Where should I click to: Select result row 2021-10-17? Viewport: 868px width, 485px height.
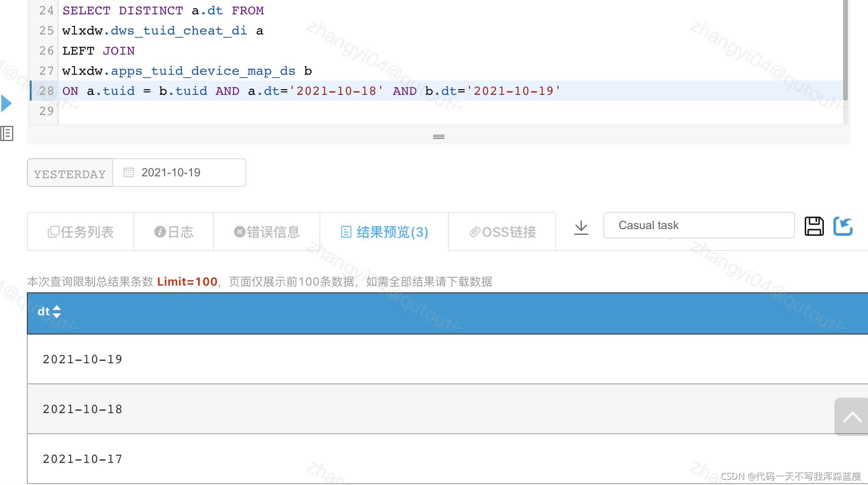[447, 459]
